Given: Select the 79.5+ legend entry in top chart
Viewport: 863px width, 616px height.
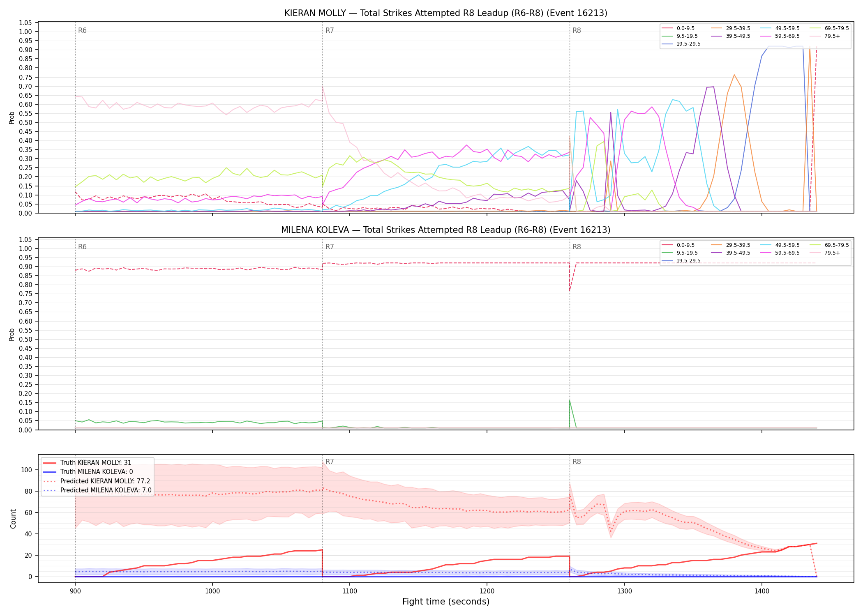Looking at the screenshot, I should click(x=825, y=36).
